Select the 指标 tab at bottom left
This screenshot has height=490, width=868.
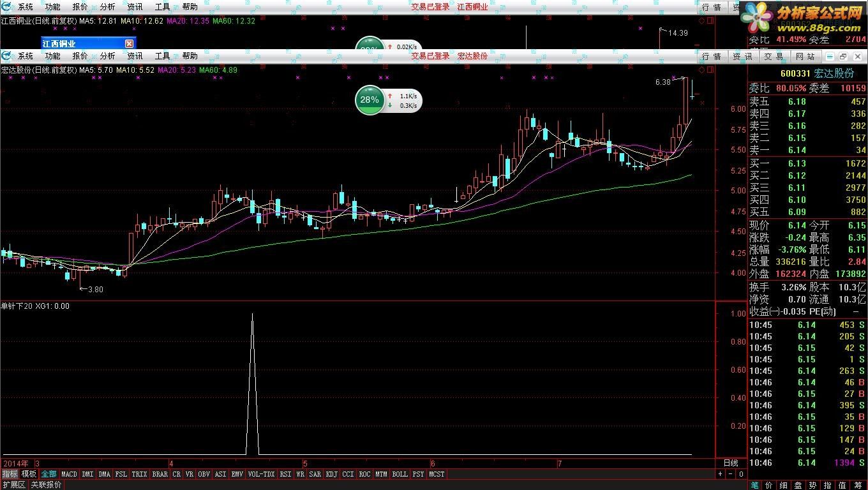pos(10,474)
